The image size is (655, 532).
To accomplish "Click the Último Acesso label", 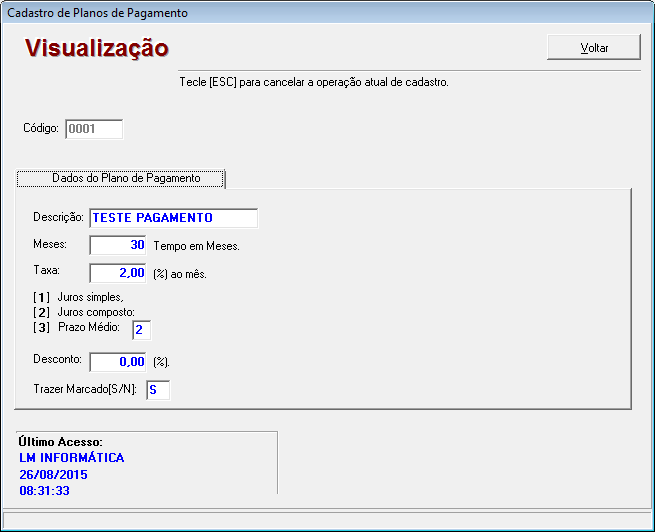I will pos(61,442).
